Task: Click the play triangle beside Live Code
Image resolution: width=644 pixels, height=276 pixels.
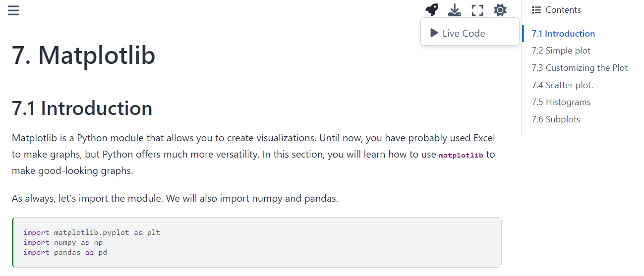Action: (434, 33)
